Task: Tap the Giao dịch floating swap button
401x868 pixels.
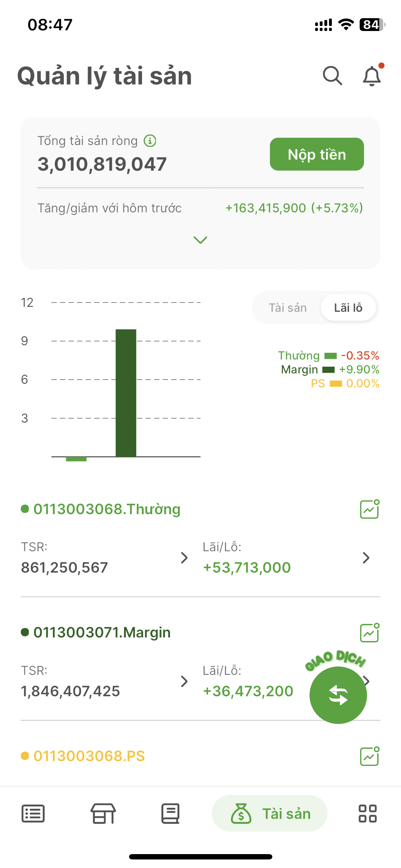Action: 338,695
